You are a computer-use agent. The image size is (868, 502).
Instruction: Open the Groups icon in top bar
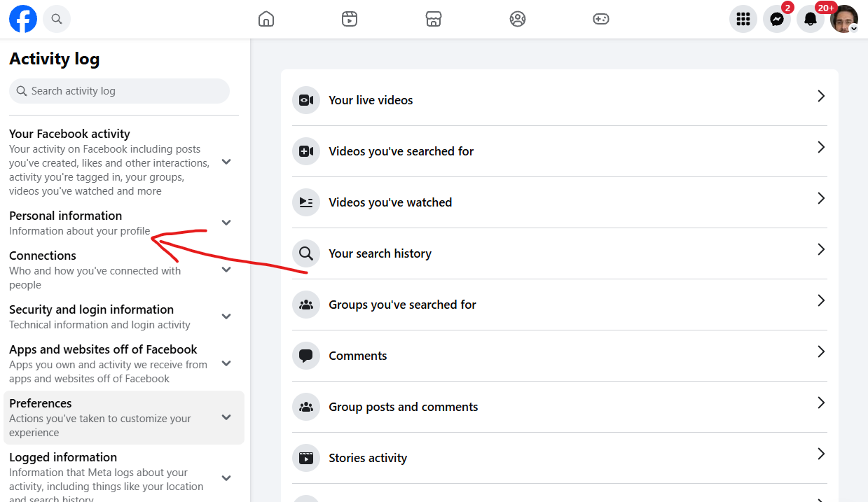(x=518, y=19)
